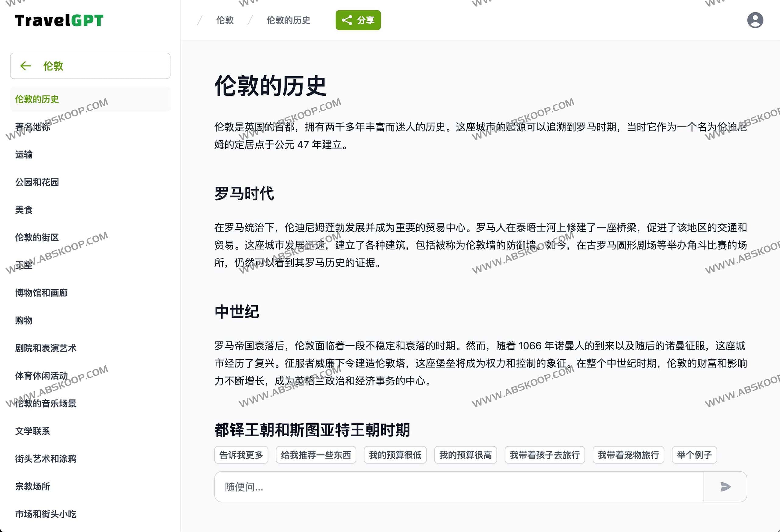Click the green 分享 share button
Screen dimensions: 780x532
coord(358,20)
